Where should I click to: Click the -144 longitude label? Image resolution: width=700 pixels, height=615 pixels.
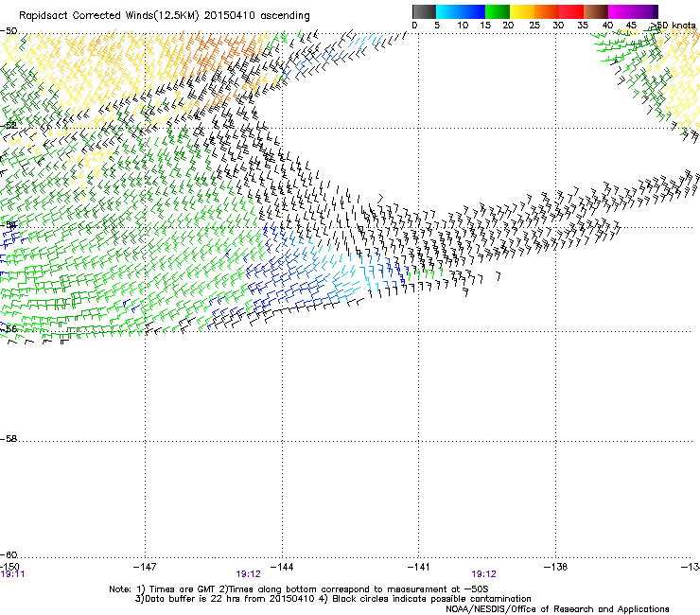[x=282, y=567]
